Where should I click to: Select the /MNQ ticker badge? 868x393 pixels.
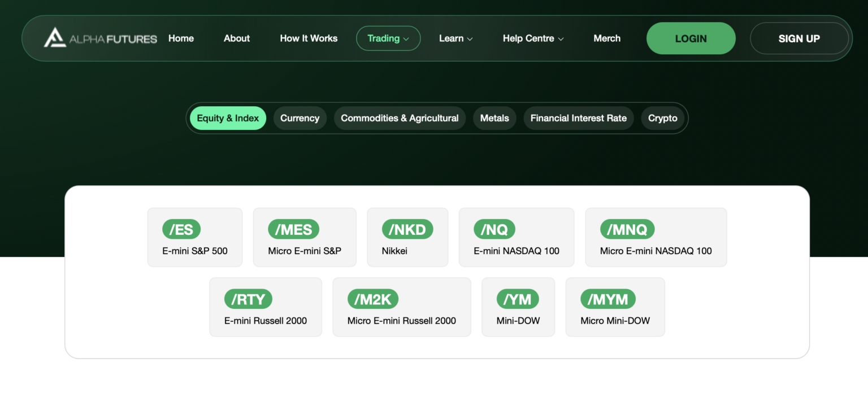tap(627, 229)
